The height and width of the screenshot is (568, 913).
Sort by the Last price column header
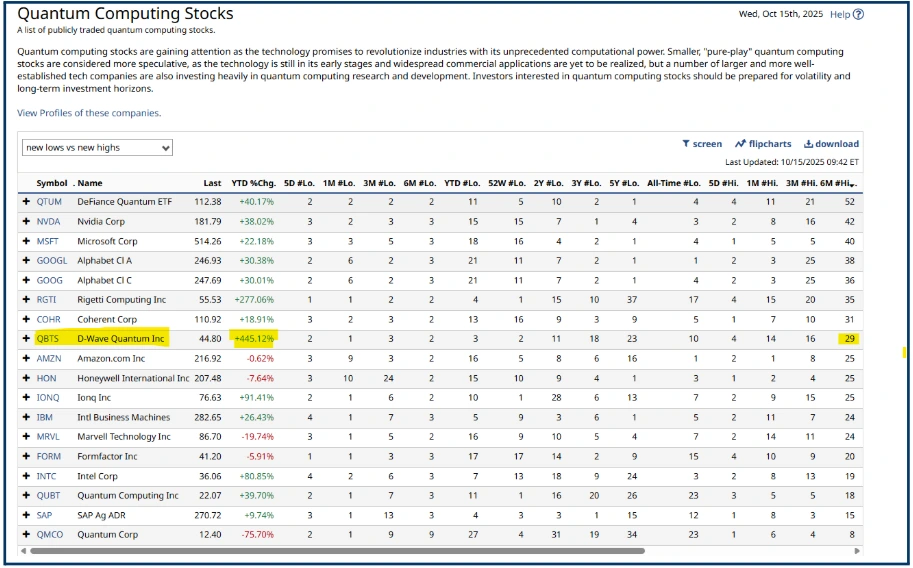(212, 183)
